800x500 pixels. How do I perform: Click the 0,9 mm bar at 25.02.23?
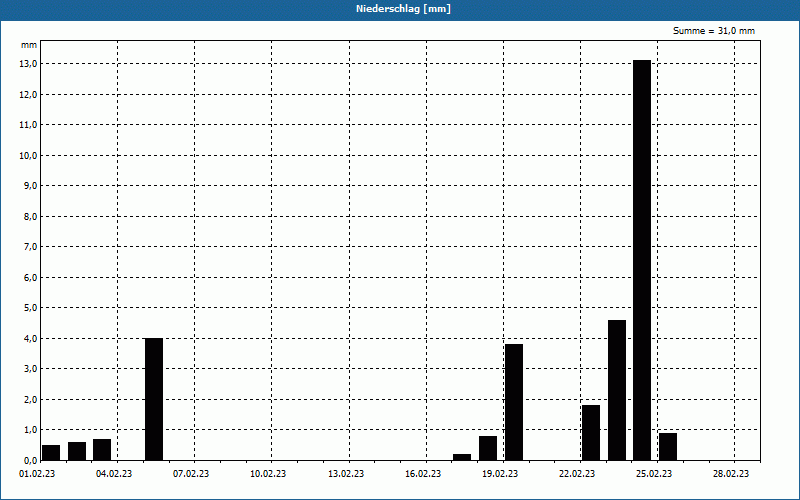668,446
